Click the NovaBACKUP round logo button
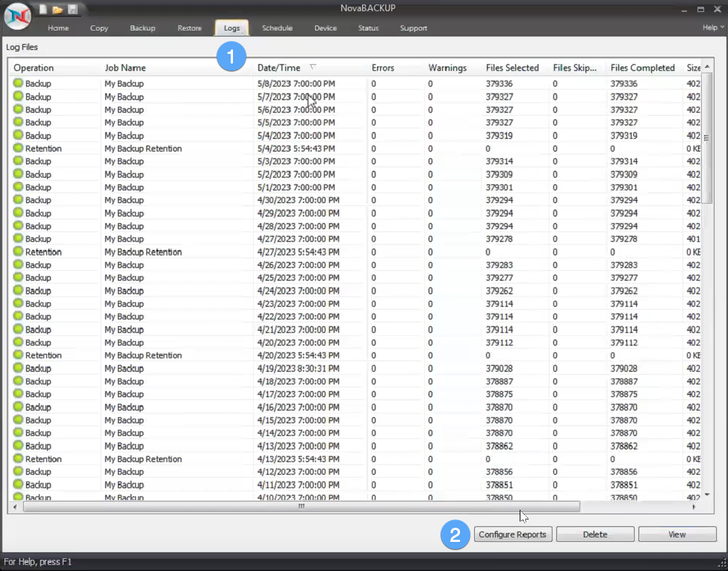The image size is (728, 571). click(x=18, y=16)
